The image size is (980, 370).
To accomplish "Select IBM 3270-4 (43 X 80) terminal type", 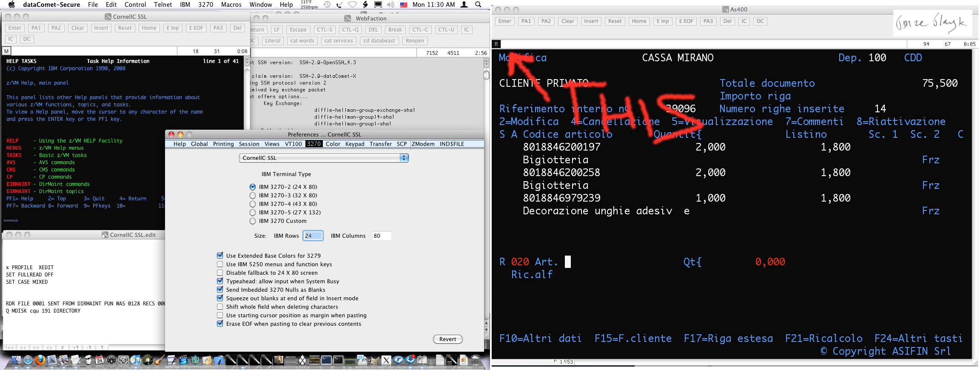I will [253, 204].
